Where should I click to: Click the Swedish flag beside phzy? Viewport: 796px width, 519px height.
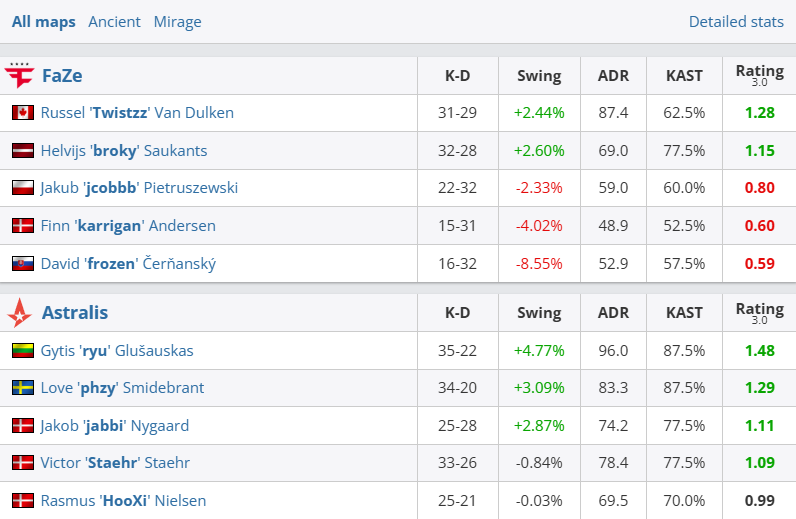(x=23, y=388)
